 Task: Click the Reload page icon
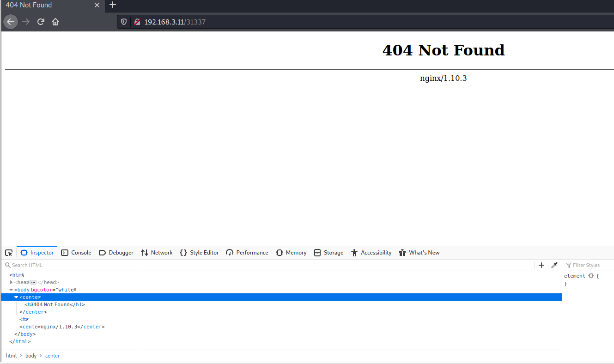pyautogui.click(x=41, y=21)
